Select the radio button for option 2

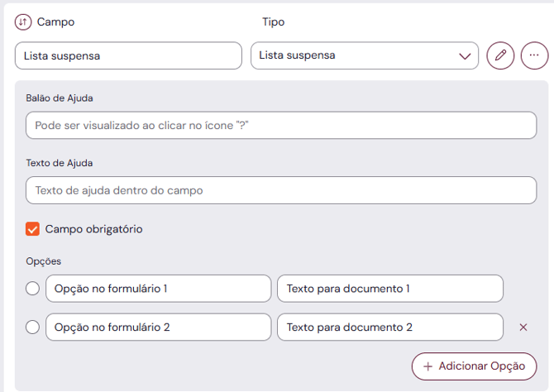point(33,327)
